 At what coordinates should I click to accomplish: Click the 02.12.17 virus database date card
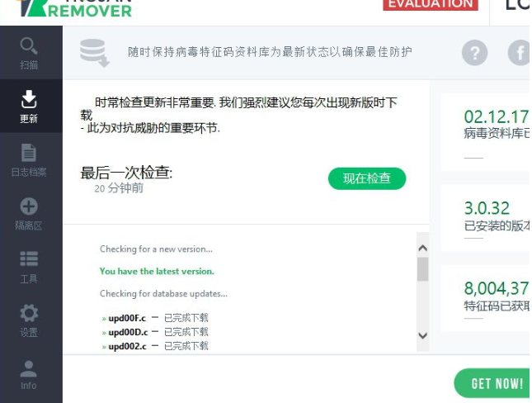pyautogui.click(x=486, y=132)
